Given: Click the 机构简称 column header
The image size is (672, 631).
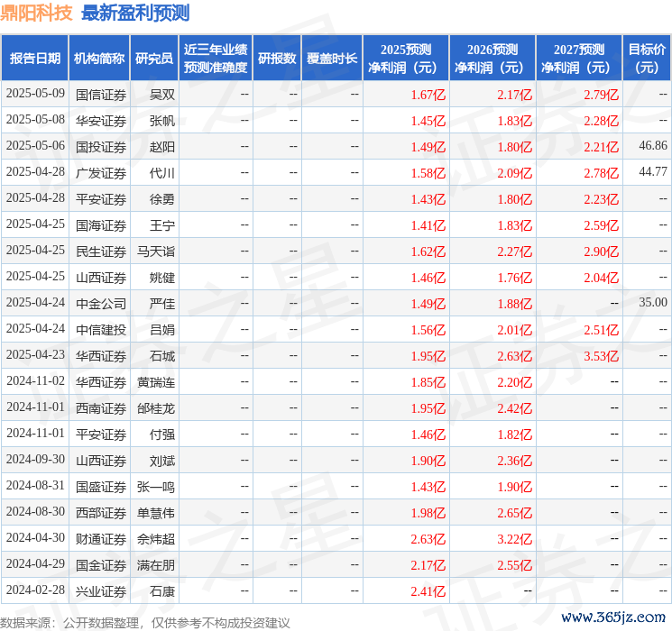Looking at the screenshot, I should (x=99, y=59).
